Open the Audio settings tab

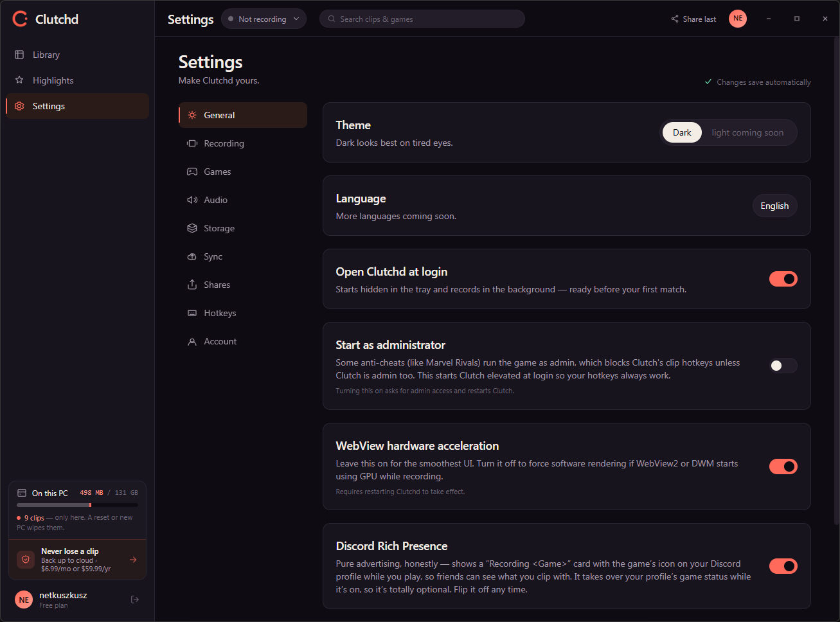coord(243,200)
